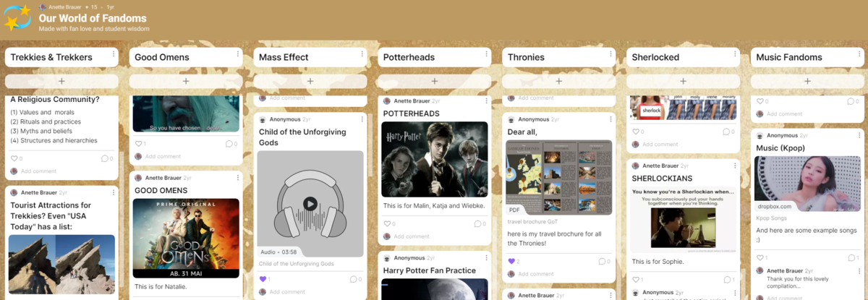This screenshot has height=300, width=868.
Task: Open the Good Omens Prime Original poster
Action: 186,238
